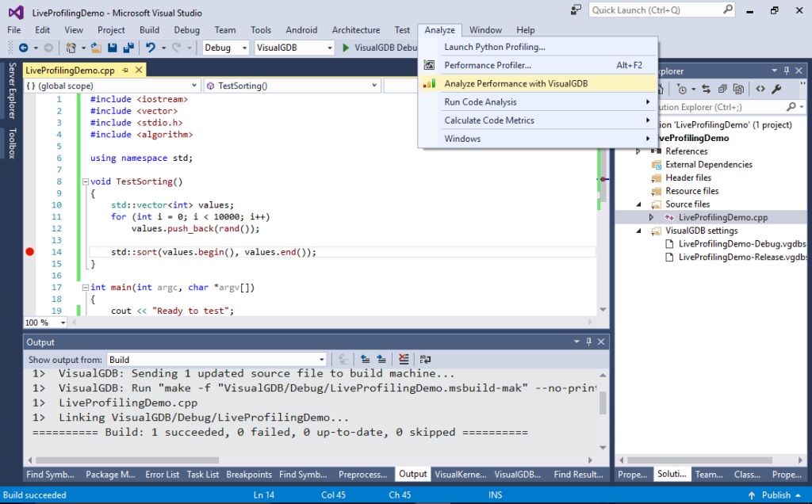Screen dimensions: 812x504
Task: Click the Navigate Backward arrow icon
Action: [23, 48]
